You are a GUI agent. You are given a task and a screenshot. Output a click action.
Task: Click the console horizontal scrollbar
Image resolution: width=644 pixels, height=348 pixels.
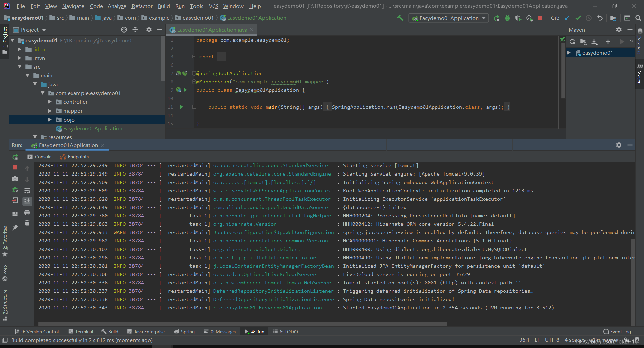pyautogui.click(x=242, y=324)
